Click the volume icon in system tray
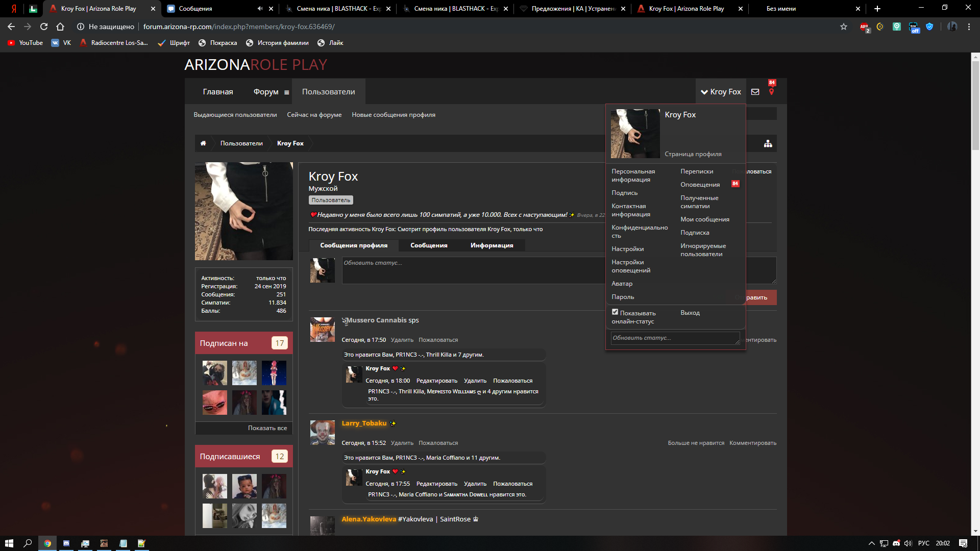This screenshot has height=551, width=980. pyautogui.click(x=908, y=543)
